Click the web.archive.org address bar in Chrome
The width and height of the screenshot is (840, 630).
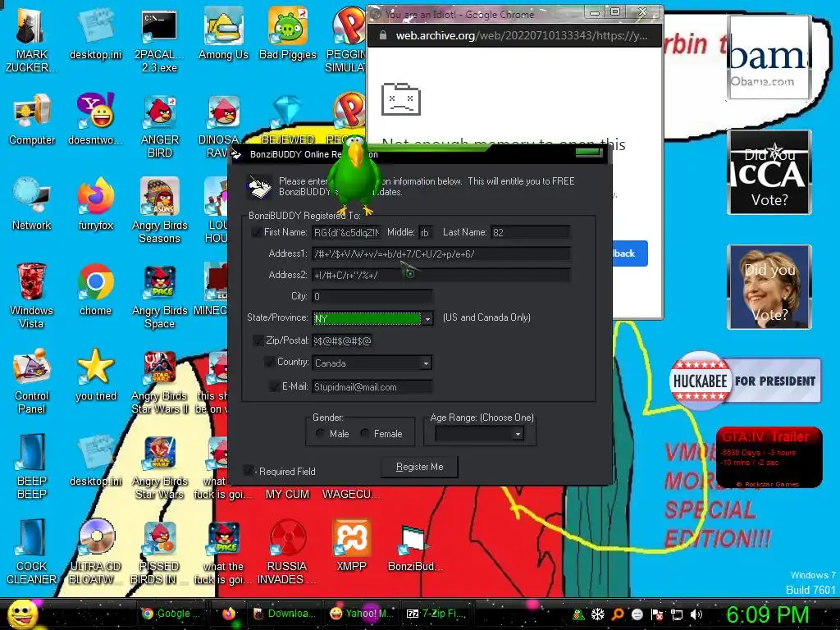521,35
